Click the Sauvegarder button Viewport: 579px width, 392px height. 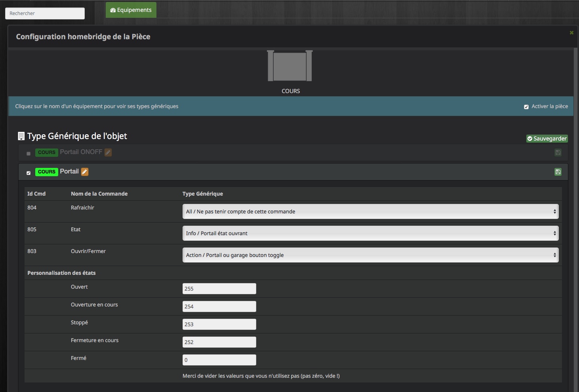point(547,139)
